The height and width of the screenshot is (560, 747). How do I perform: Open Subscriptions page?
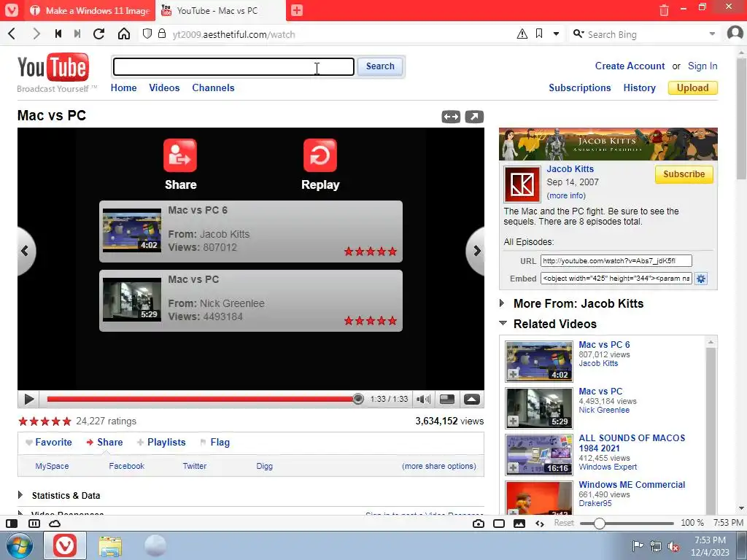click(x=579, y=87)
